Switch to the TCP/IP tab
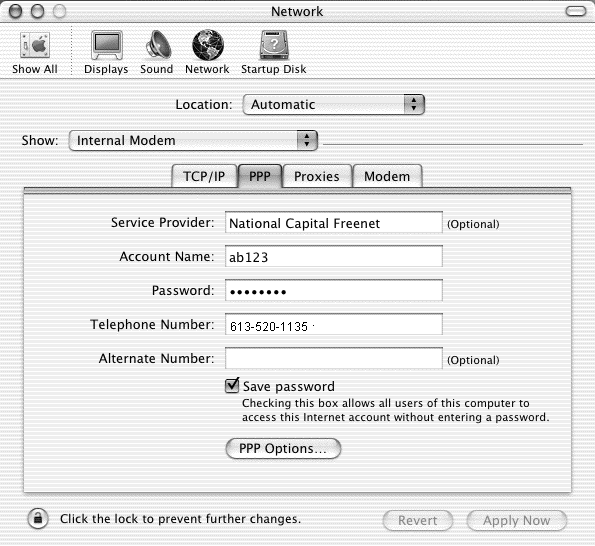The width and height of the screenshot is (595, 546). (204, 176)
